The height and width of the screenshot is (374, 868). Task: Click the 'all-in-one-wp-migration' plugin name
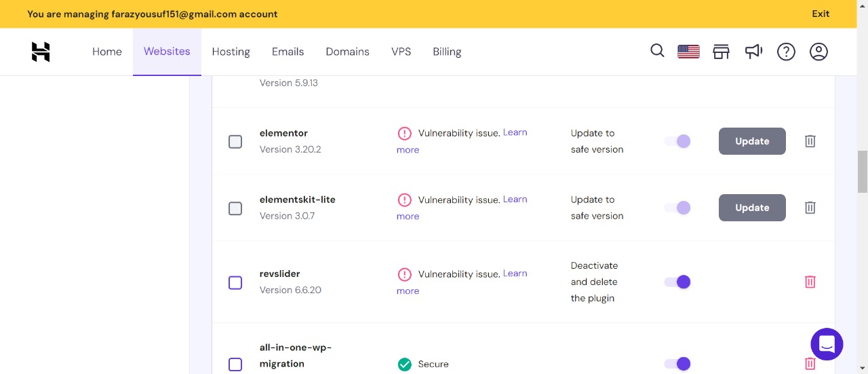[296, 356]
